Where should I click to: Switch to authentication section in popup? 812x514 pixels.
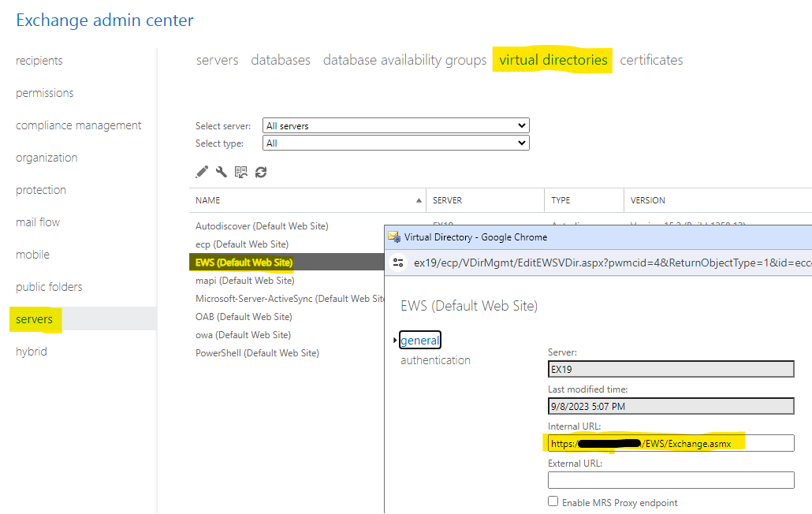point(435,360)
